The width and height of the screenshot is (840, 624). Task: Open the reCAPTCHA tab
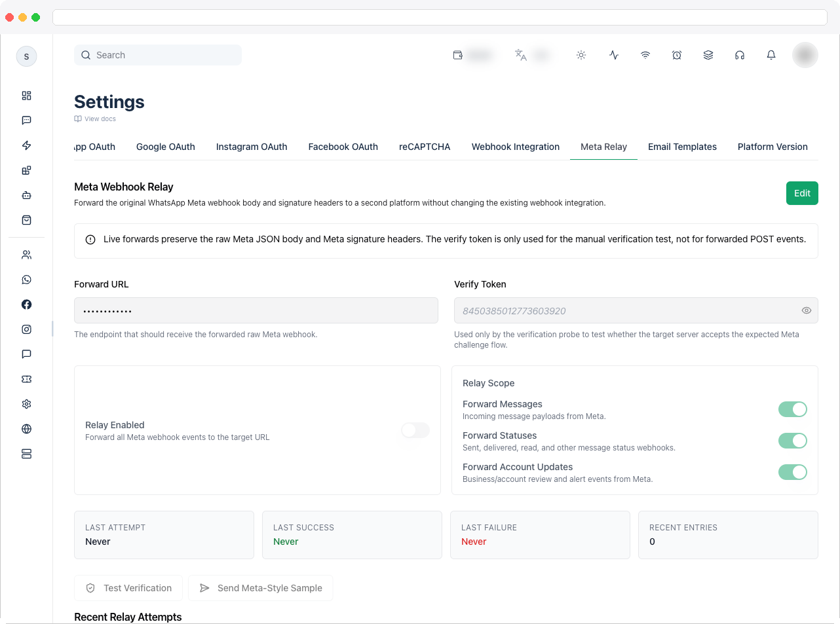425,147
